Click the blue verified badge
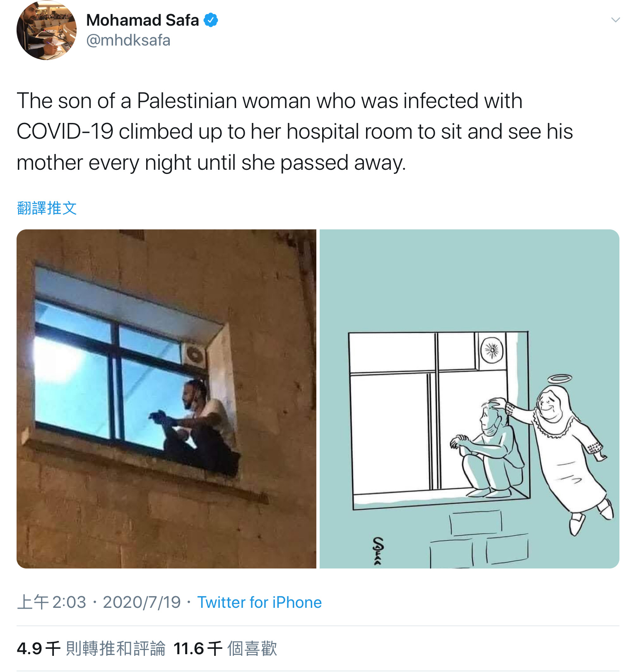This screenshot has height=672, width=636. pyautogui.click(x=211, y=20)
